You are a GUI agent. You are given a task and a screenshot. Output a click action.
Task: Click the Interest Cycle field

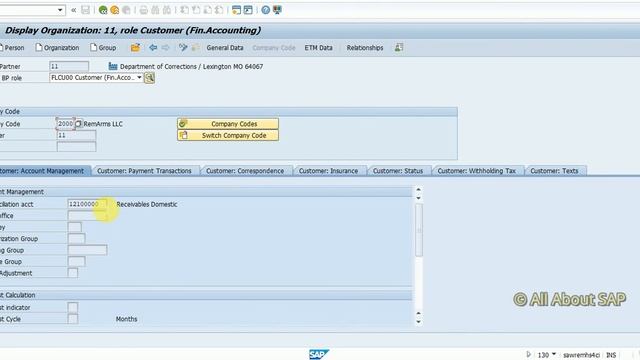pos(73,319)
